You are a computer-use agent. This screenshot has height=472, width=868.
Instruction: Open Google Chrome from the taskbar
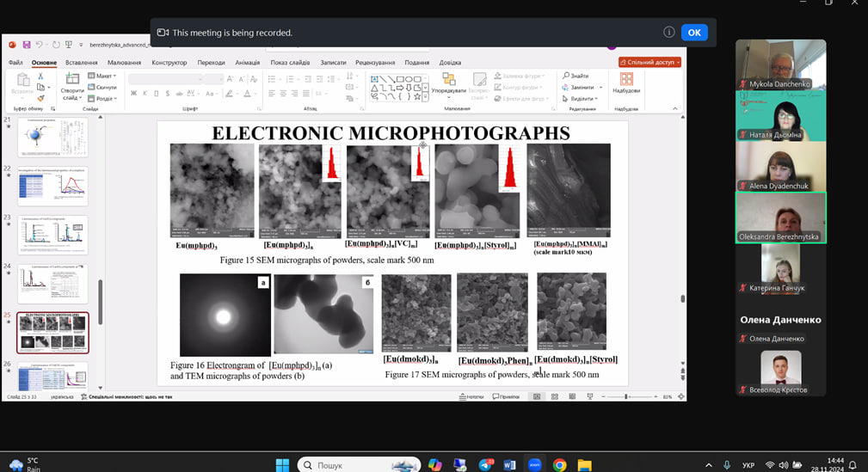point(559,465)
